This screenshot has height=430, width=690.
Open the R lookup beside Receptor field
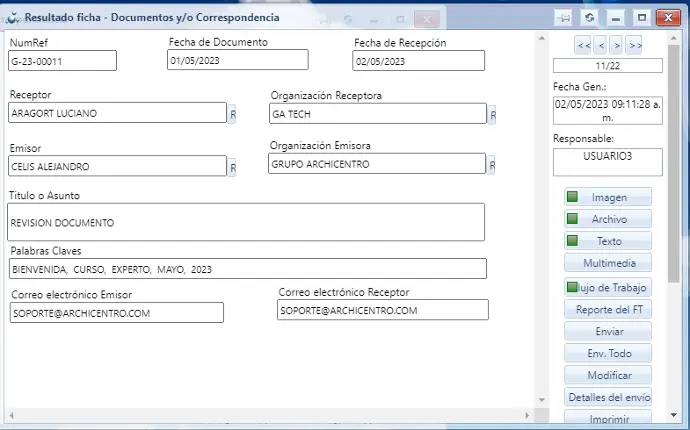pos(232,114)
